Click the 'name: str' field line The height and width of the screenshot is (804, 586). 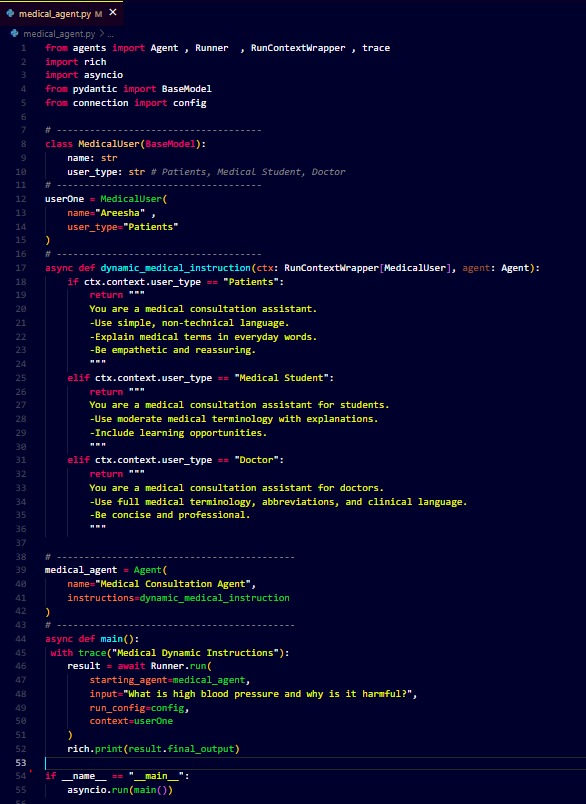coord(92,158)
